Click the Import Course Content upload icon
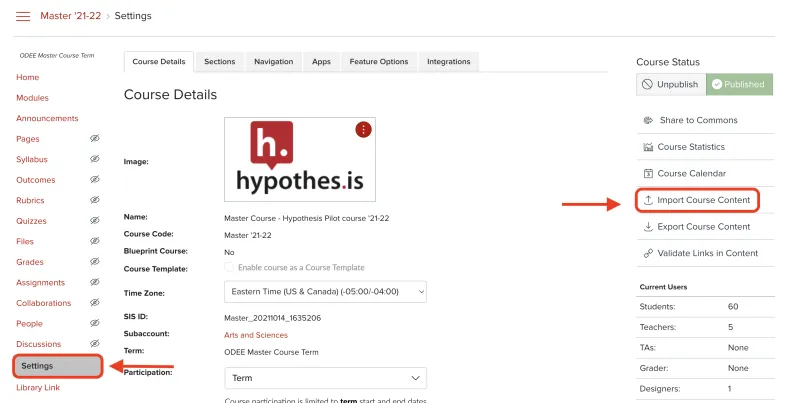 (x=648, y=200)
